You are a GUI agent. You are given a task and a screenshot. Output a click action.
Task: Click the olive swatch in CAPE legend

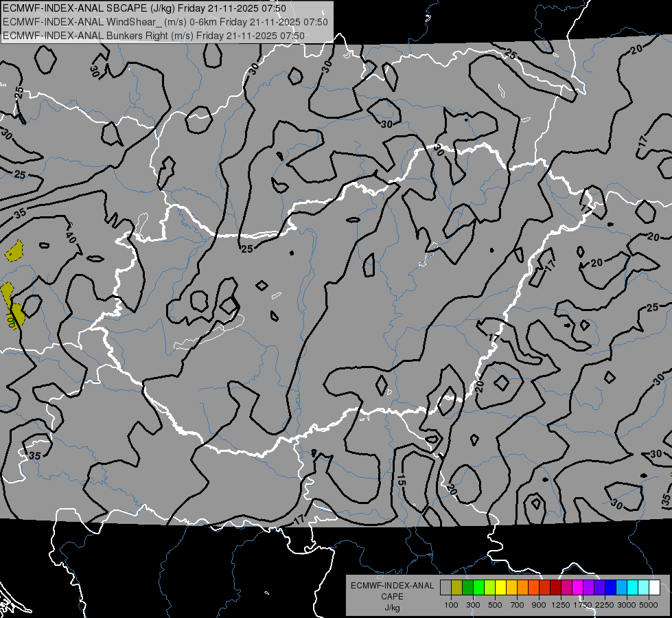[457, 588]
